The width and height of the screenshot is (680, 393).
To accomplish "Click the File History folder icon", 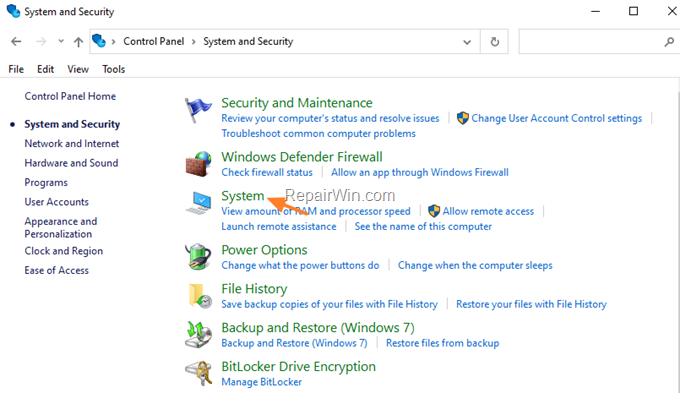I will coord(200,296).
